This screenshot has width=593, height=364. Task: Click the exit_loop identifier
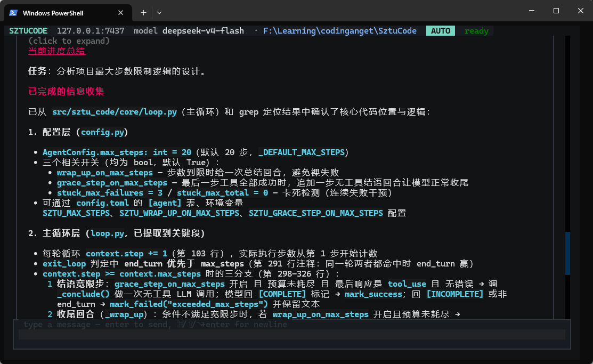[64, 264]
